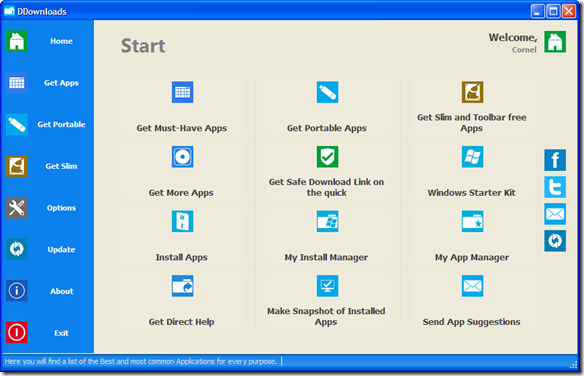Click the resize grip in status bar corner
584x376 pixels.
[574, 366]
